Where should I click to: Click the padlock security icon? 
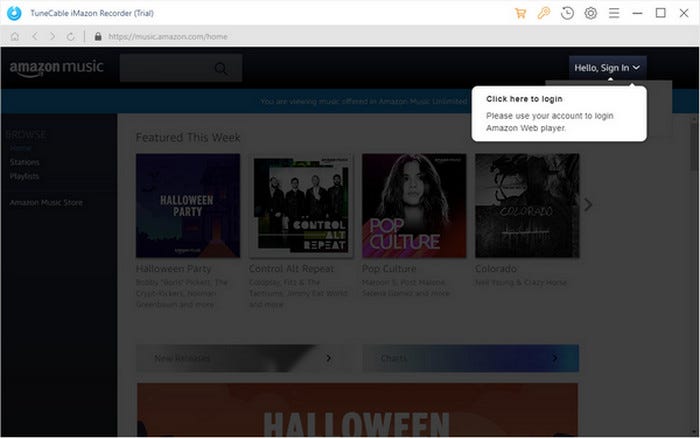tap(98, 37)
